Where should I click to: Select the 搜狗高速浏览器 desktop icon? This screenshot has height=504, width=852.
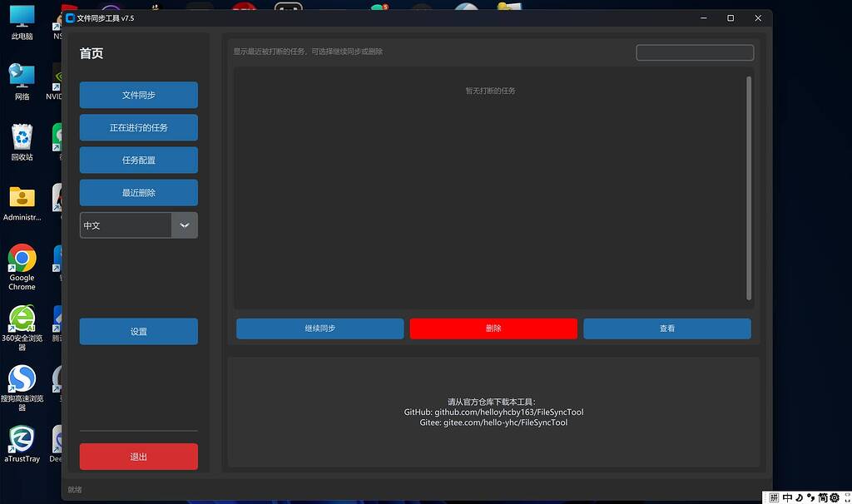click(22, 388)
